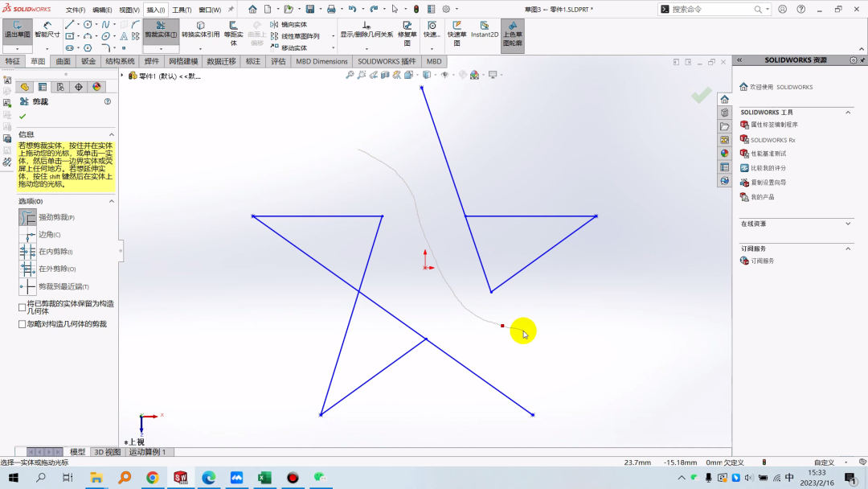Collapse the 选项 options section

point(112,201)
